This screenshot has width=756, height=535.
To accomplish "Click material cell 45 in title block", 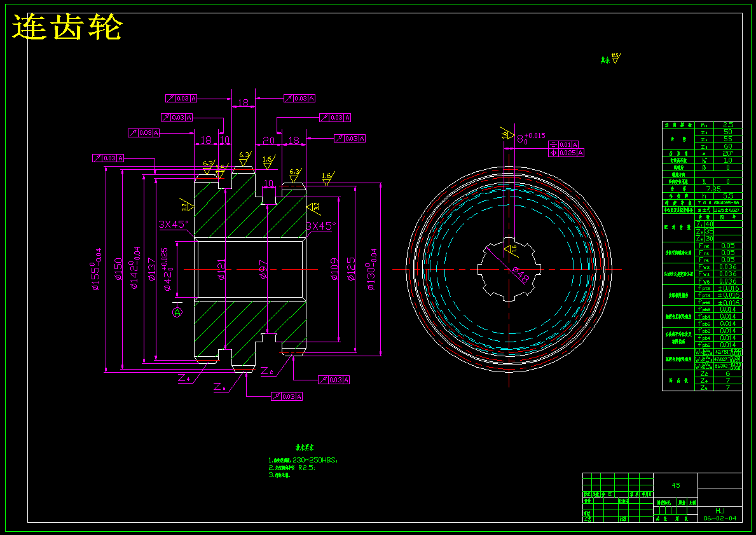I will [675, 485].
